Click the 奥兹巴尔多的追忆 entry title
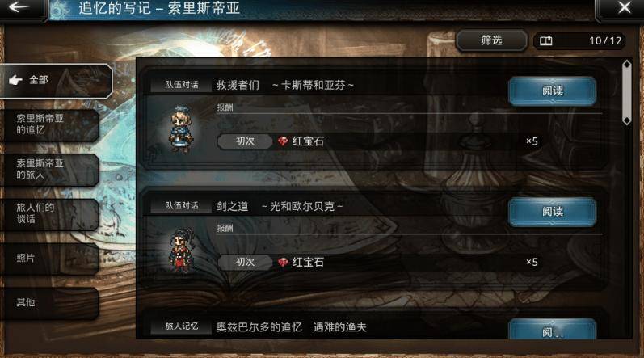 pos(259,327)
